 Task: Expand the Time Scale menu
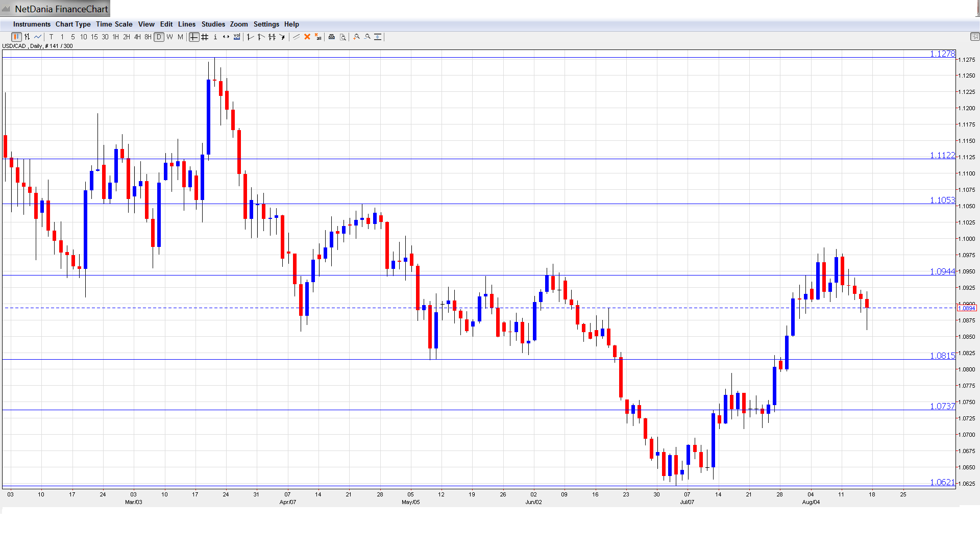[114, 24]
